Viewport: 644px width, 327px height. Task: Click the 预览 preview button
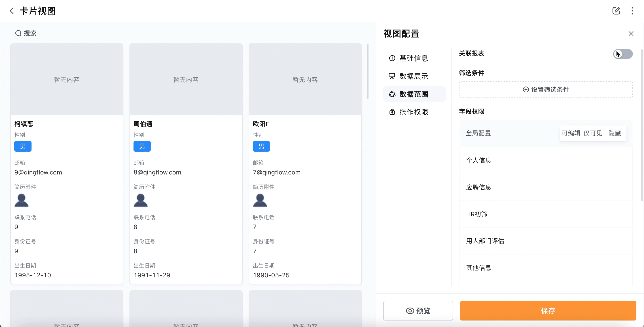point(418,311)
